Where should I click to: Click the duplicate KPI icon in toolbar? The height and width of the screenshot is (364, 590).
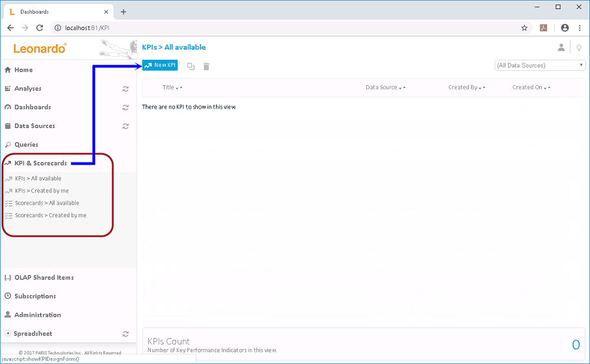[x=191, y=66]
